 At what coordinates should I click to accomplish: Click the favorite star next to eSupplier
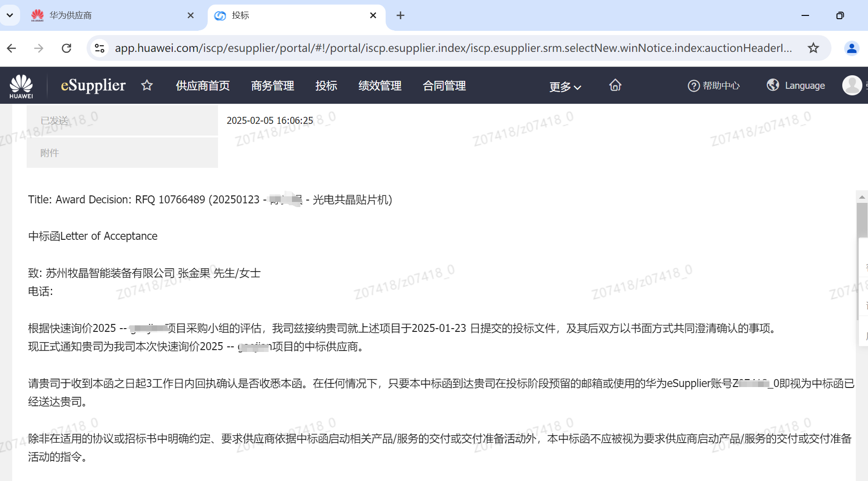click(147, 86)
